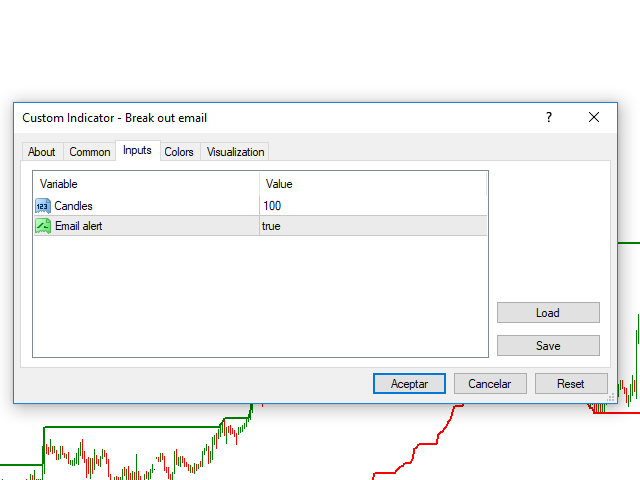Open the Visualization tab

[235, 152]
